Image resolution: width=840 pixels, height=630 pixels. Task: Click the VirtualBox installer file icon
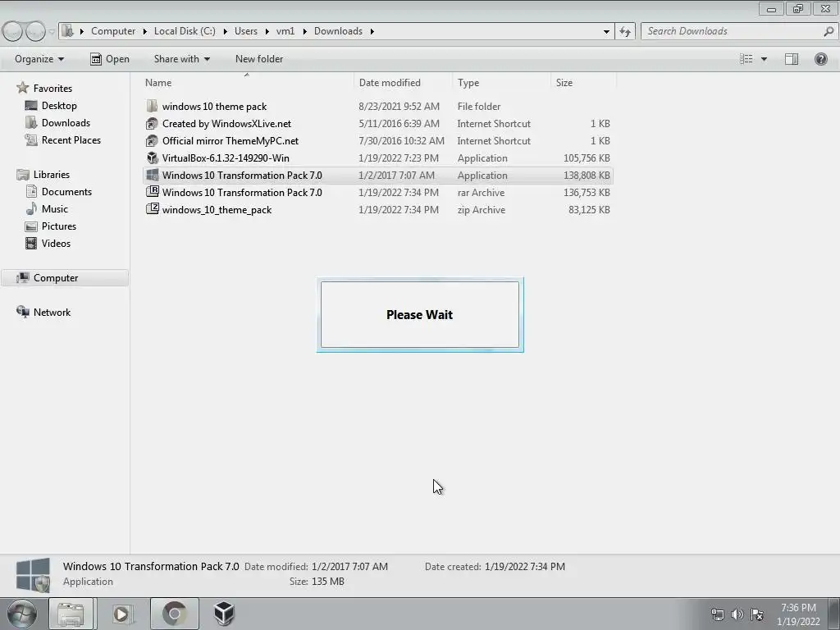click(x=152, y=158)
